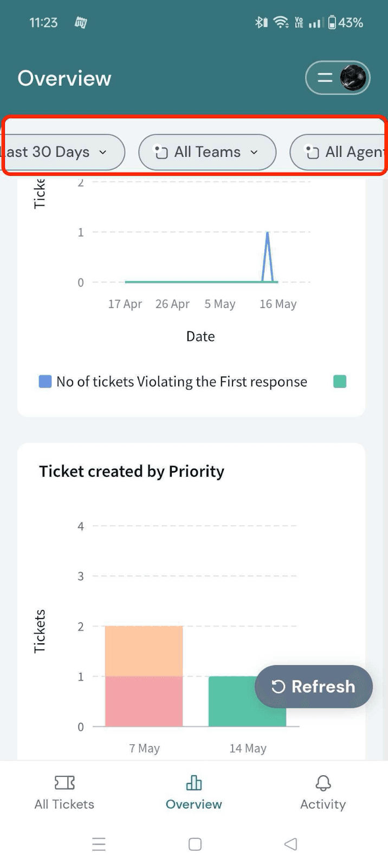This screenshot has width=388, height=868.
Task: Tap the All Tickets ticket icon
Action: (64, 782)
